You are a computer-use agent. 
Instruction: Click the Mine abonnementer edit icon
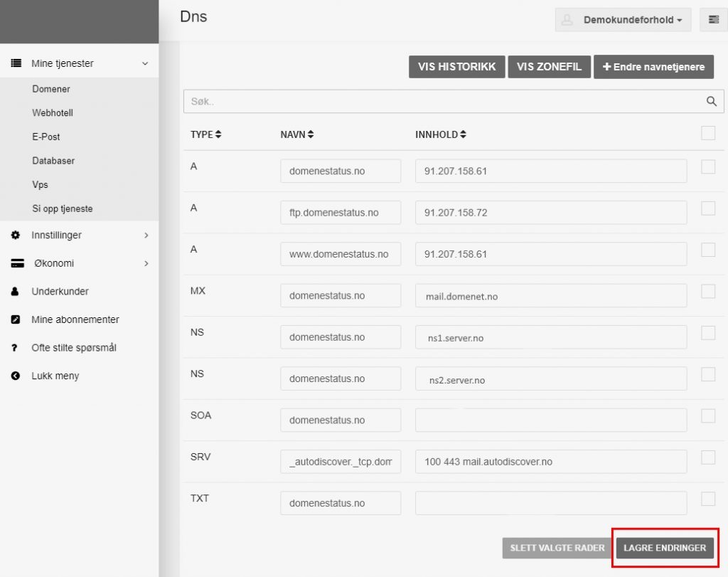(x=16, y=319)
